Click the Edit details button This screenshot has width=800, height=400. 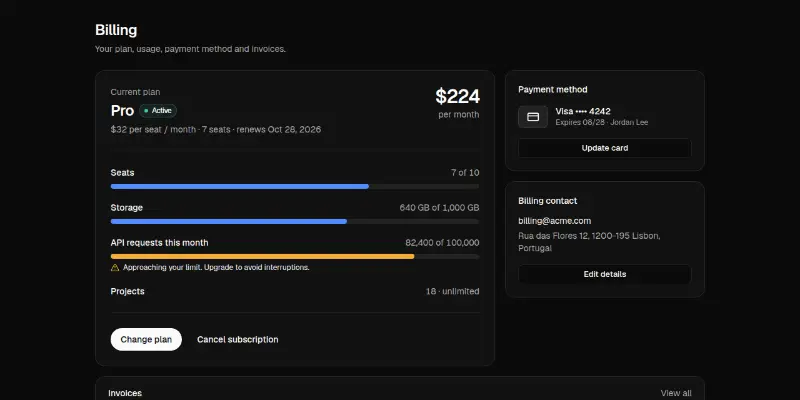[605, 274]
